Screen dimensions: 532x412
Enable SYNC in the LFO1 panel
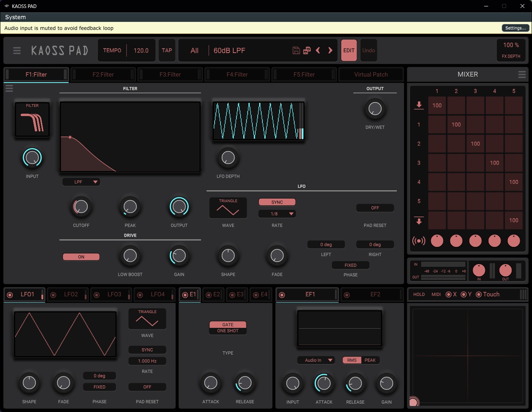(147, 350)
